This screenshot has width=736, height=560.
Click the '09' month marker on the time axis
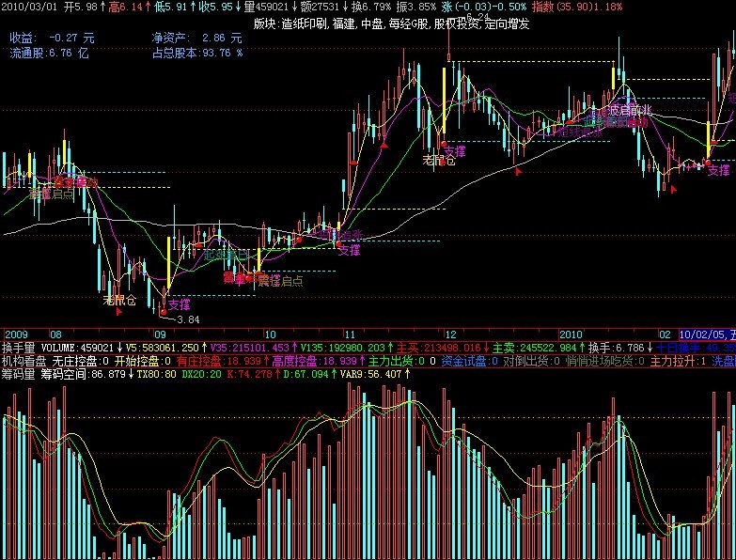pyautogui.click(x=161, y=334)
